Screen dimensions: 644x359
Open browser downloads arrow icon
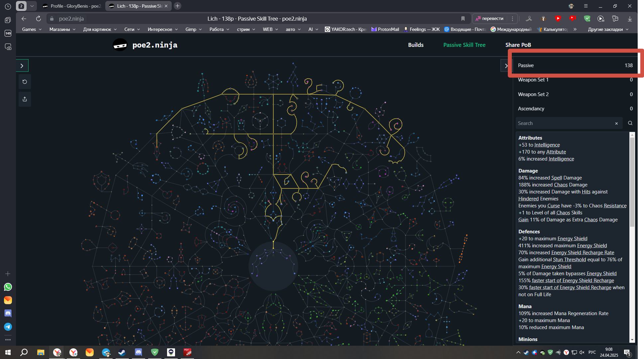pos(630,19)
